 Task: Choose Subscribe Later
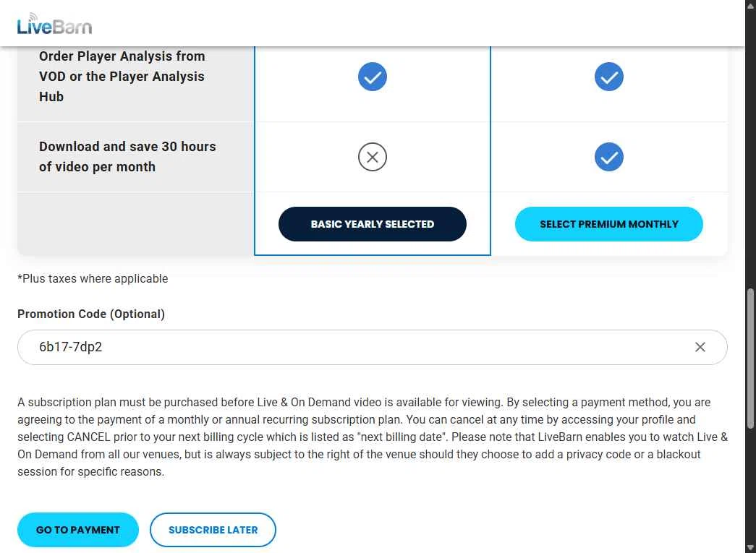tap(213, 530)
